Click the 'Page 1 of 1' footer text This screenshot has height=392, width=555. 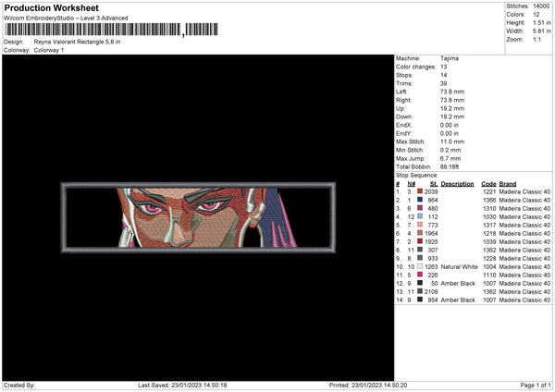coord(536,385)
